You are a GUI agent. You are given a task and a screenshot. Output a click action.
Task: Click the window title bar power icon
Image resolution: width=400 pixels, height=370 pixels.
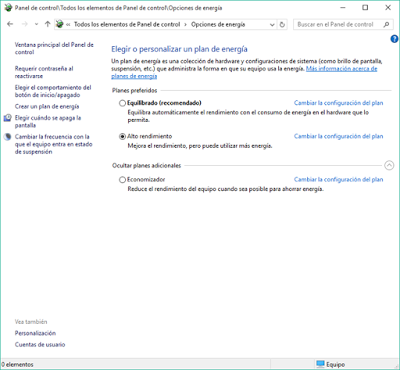pyautogui.click(x=8, y=8)
